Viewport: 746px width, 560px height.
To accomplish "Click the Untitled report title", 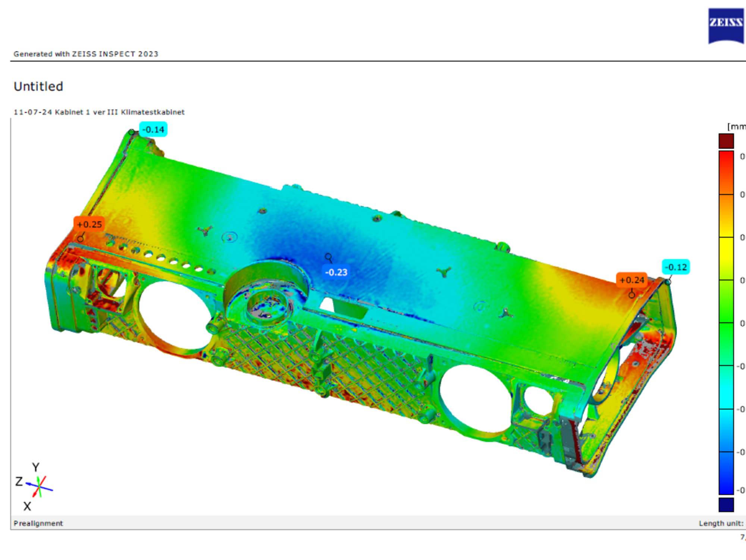I will [38, 87].
